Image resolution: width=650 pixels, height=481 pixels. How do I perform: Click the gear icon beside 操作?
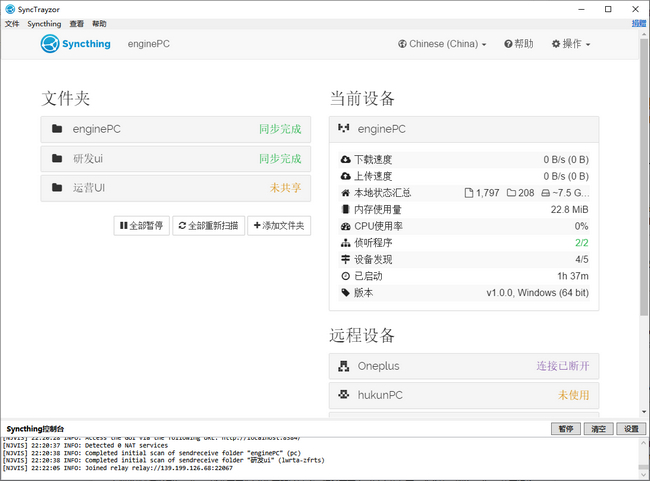pyautogui.click(x=556, y=44)
